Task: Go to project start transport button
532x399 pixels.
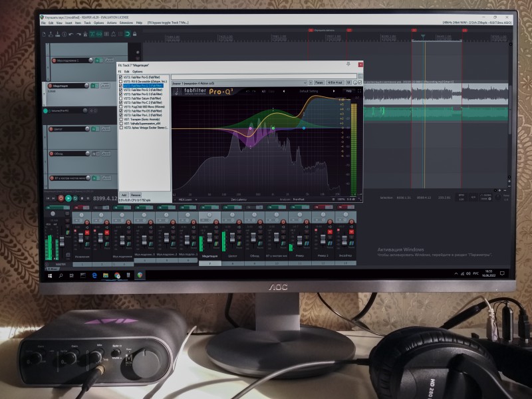Action: [x=48, y=198]
